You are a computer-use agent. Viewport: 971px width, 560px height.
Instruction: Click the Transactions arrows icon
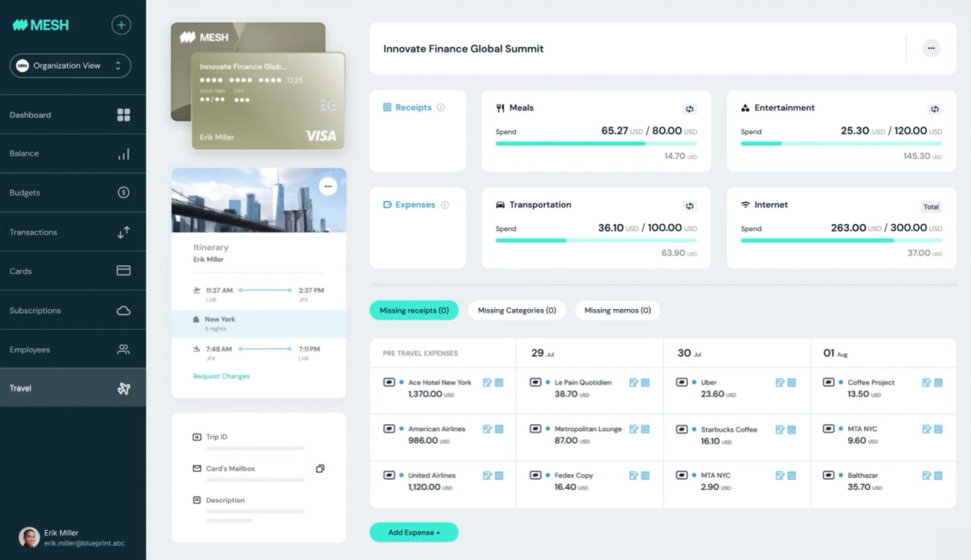pyautogui.click(x=123, y=232)
